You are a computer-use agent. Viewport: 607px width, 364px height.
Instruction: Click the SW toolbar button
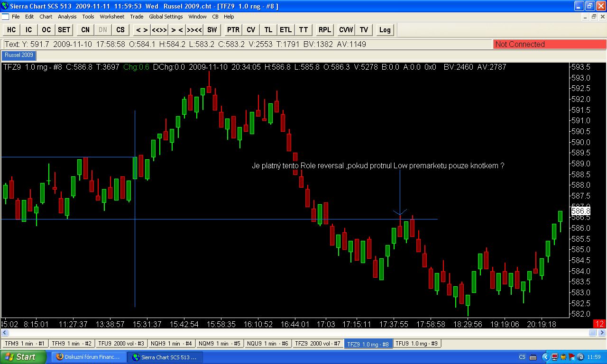212,30
